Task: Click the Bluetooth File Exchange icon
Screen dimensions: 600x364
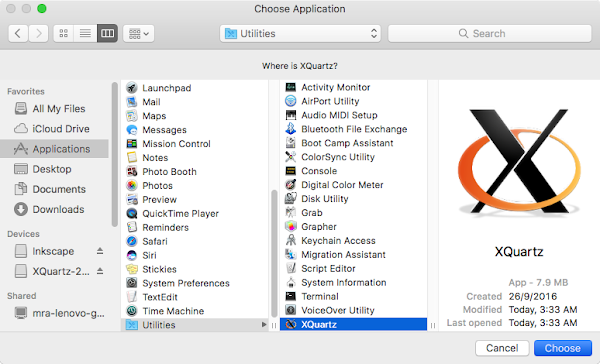Action: pyautogui.click(x=291, y=129)
